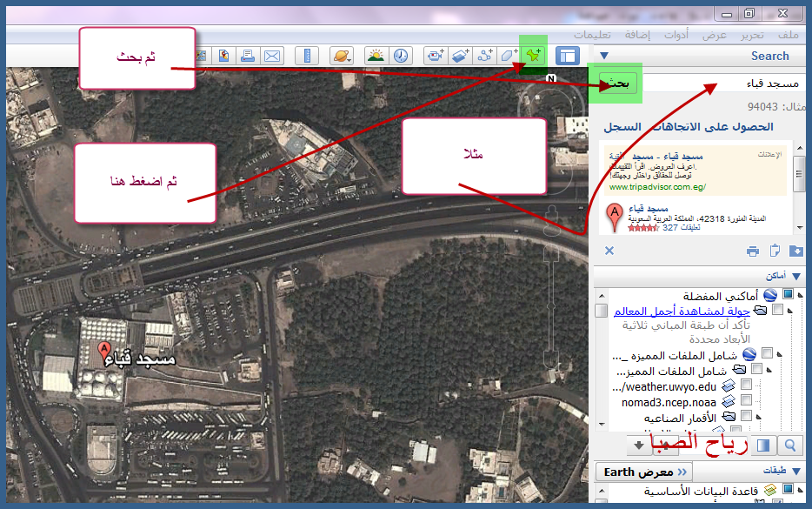Collapse the أماكني المفضلة tree node
This screenshot has height=509, width=812.
point(800,296)
